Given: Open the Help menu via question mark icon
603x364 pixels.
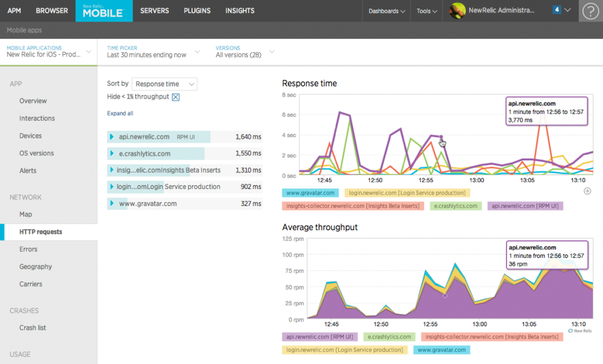Looking at the screenshot, I should click(590, 11).
